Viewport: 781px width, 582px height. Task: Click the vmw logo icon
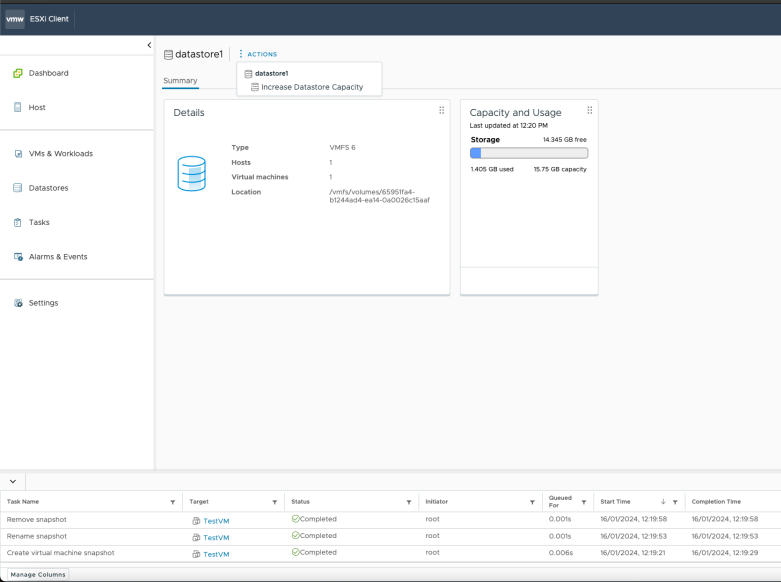tap(15, 19)
